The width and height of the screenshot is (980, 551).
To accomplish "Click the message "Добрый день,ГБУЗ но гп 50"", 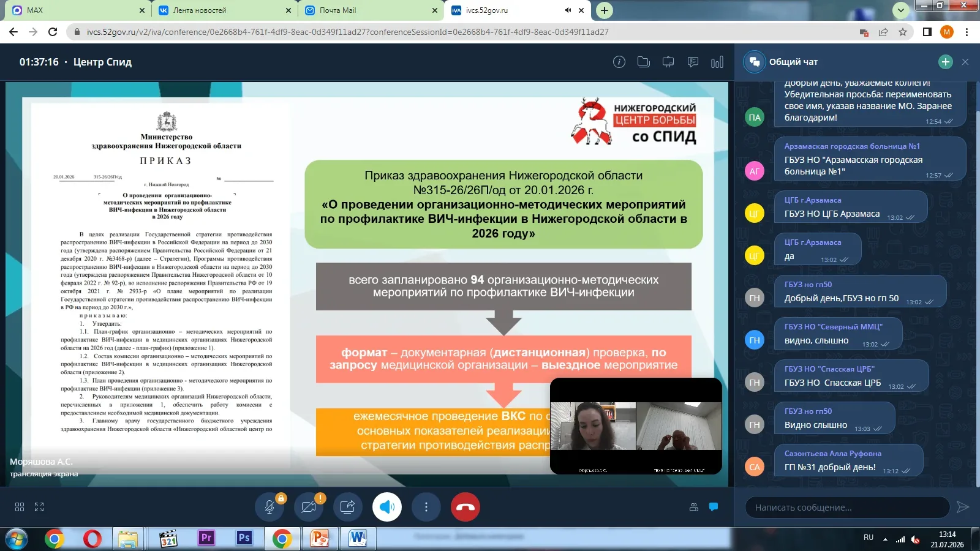I will pyautogui.click(x=842, y=298).
